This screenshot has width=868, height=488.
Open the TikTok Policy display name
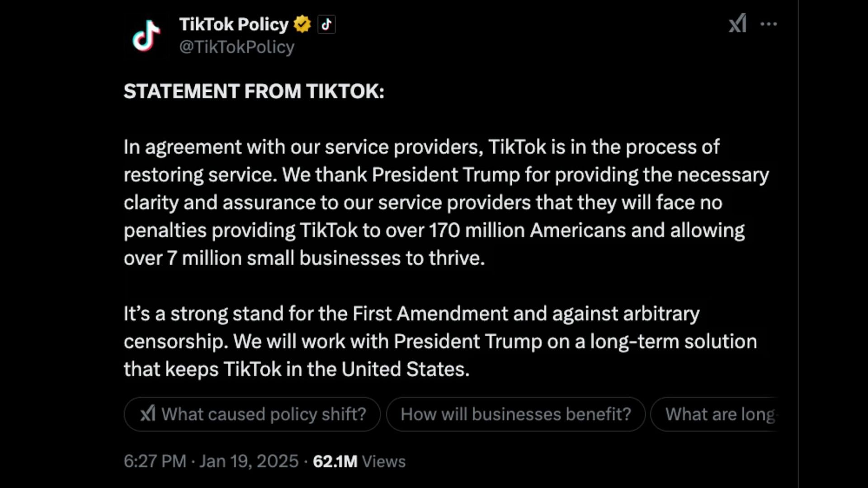234,24
